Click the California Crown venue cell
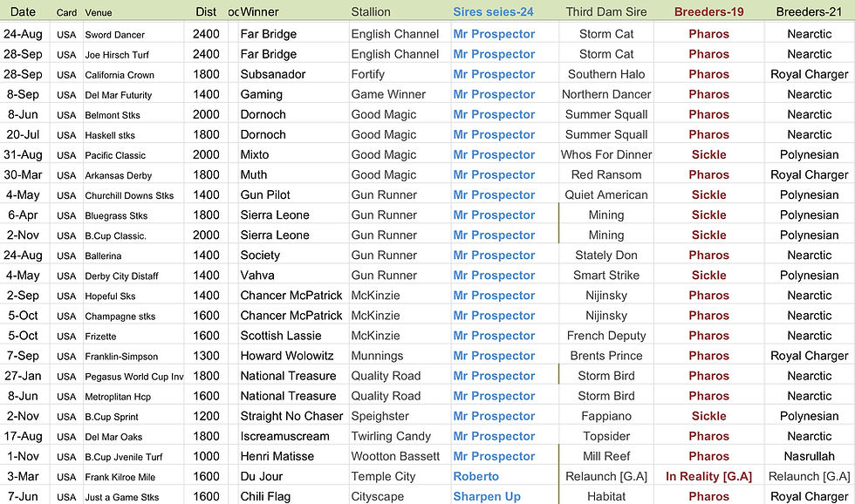This screenshot has width=855, height=504. pos(120,75)
